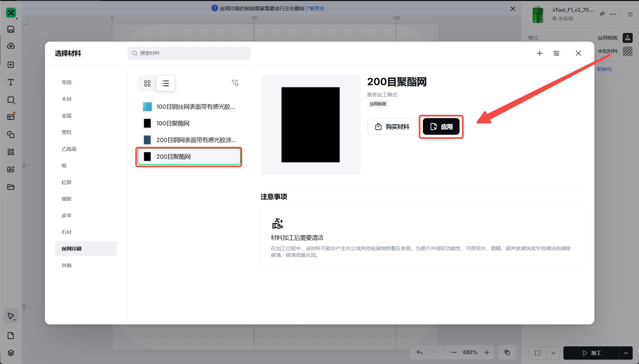Collapse the device panel with chevron
639x364 pixels.
(630, 14)
